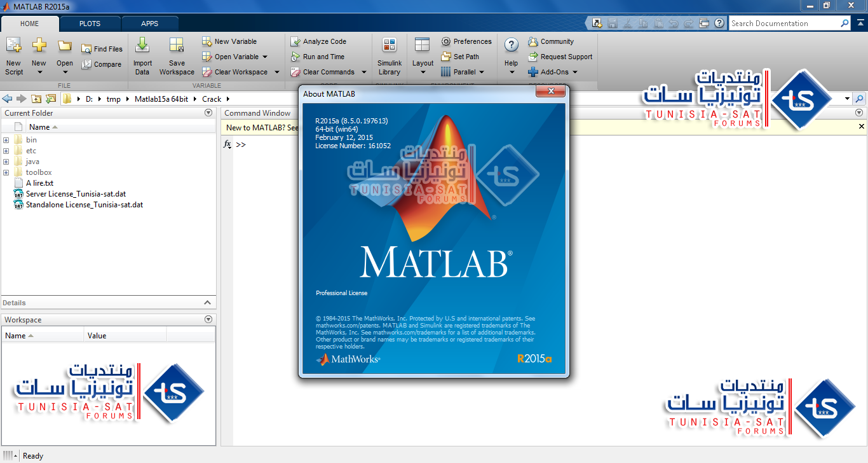Click the New Script icon

[13, 46]
